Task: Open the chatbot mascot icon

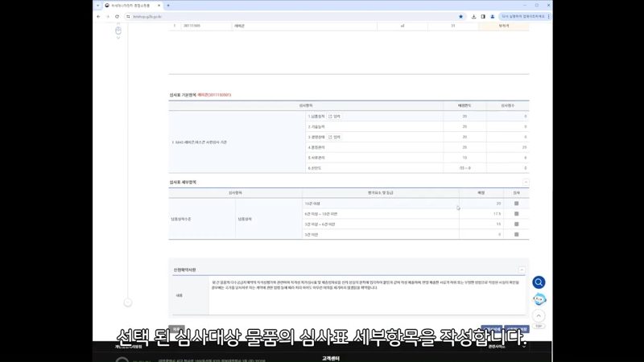Action: coord(539,299)
